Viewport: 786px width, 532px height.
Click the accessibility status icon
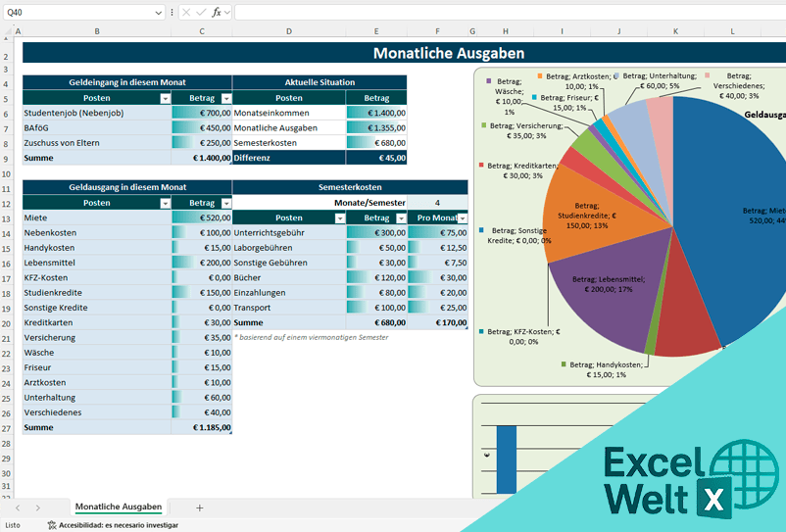[52, 525]
